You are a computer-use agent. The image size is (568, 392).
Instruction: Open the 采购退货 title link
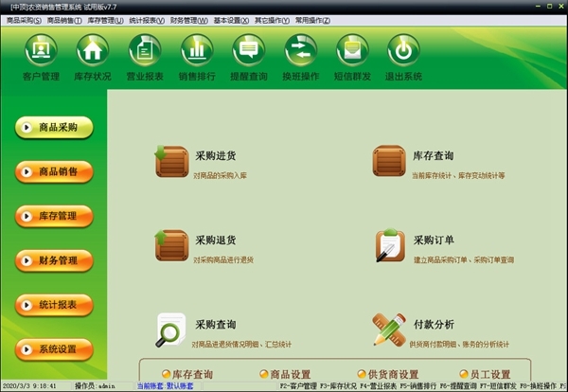coord(216,240)
